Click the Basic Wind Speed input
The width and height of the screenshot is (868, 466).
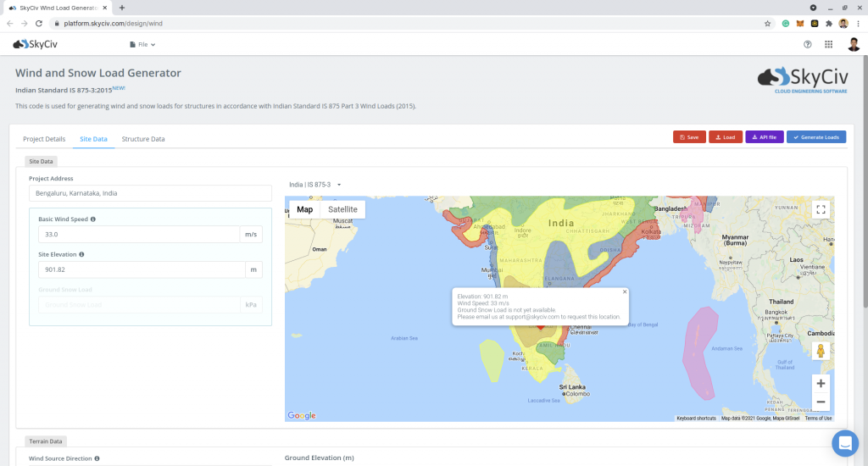coord(138,234)
